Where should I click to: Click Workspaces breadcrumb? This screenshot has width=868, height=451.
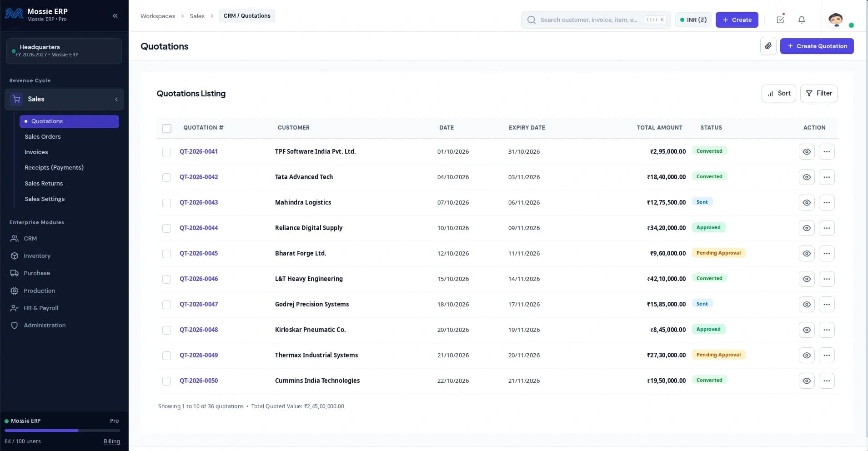click(158, 16)
